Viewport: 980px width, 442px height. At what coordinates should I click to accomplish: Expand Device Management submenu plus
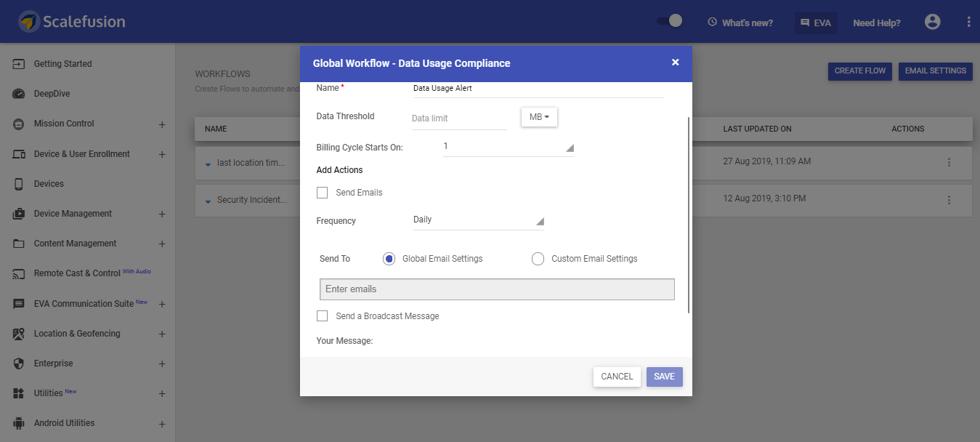pyautogui.click(x=162, y=214)
